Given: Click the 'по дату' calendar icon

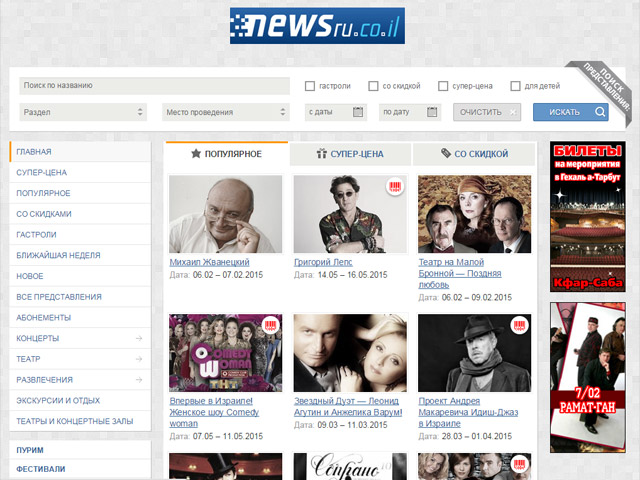Looking at the screenshot, I should (432, 112).
